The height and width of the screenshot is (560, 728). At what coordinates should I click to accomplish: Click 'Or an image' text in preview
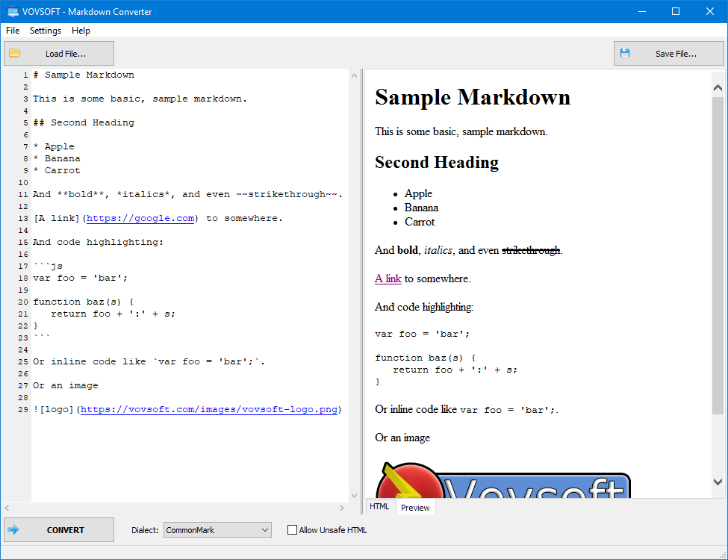pos(402,438)
